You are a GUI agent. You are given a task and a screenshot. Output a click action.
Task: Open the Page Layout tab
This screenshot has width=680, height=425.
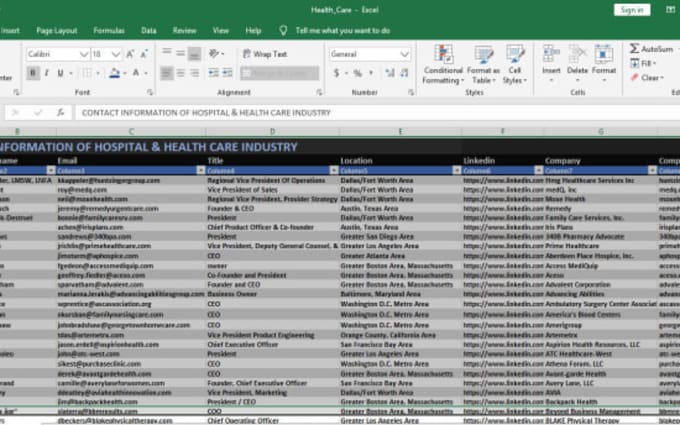[56, 31]
